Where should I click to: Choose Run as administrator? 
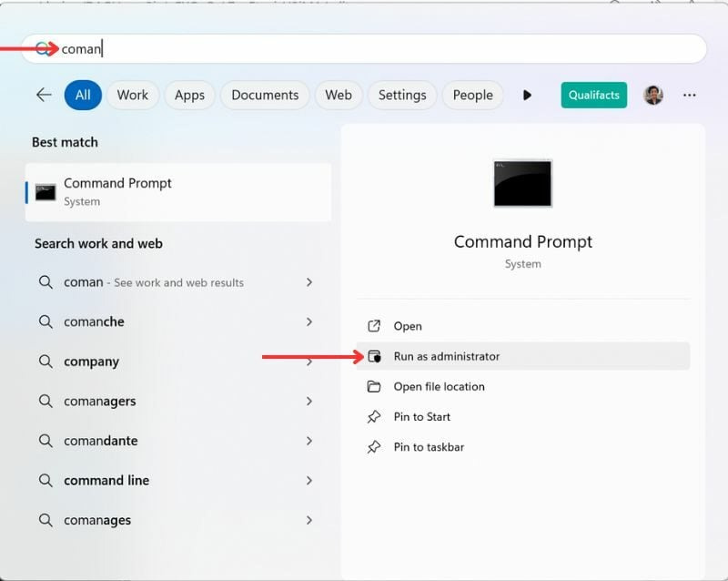(x=522, y=356)
